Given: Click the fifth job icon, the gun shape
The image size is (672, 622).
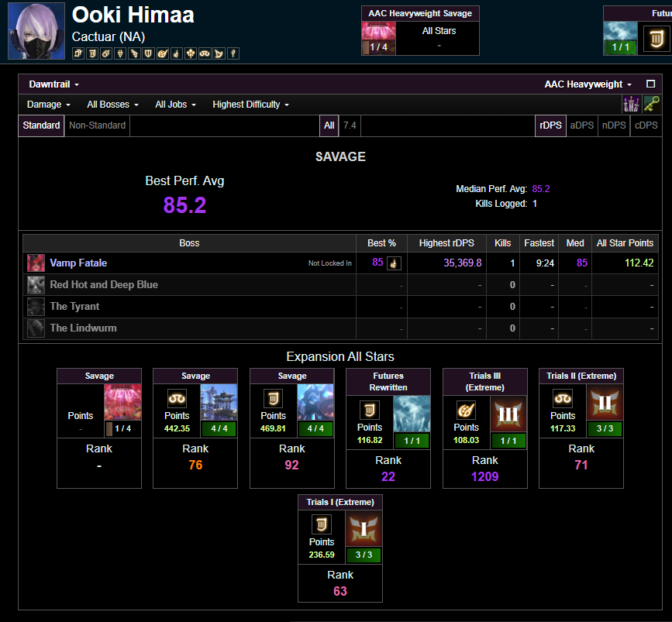Looking at the screenshot, I should 135,53.
